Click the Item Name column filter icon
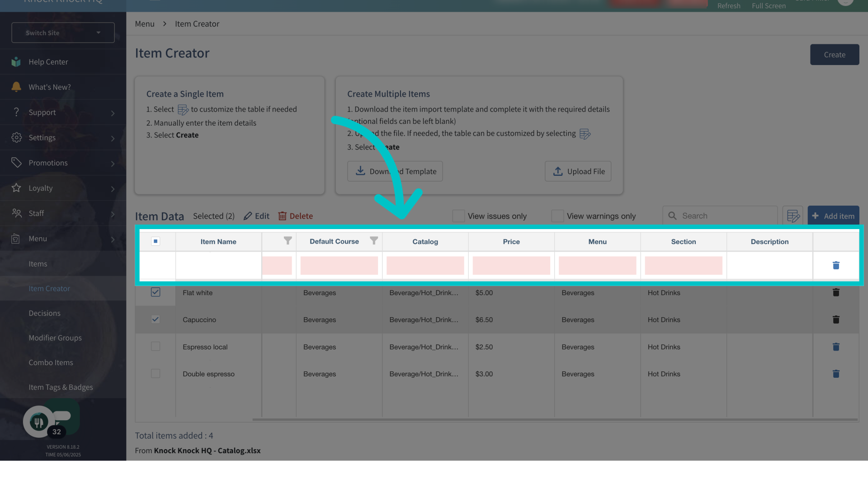The width and height of the screenshot is (868, 488). [288, 241]
